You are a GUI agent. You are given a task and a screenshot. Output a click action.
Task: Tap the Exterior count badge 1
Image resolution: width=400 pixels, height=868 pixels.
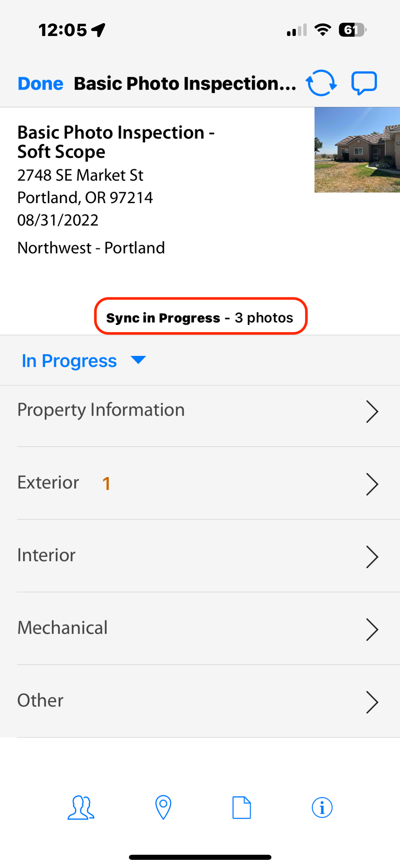(106, 483)
